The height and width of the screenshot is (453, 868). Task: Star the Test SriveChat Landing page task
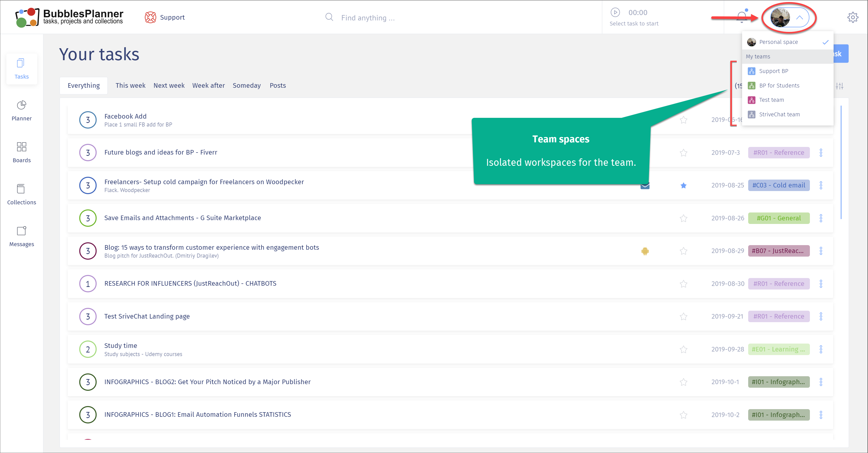pos(683,317)
